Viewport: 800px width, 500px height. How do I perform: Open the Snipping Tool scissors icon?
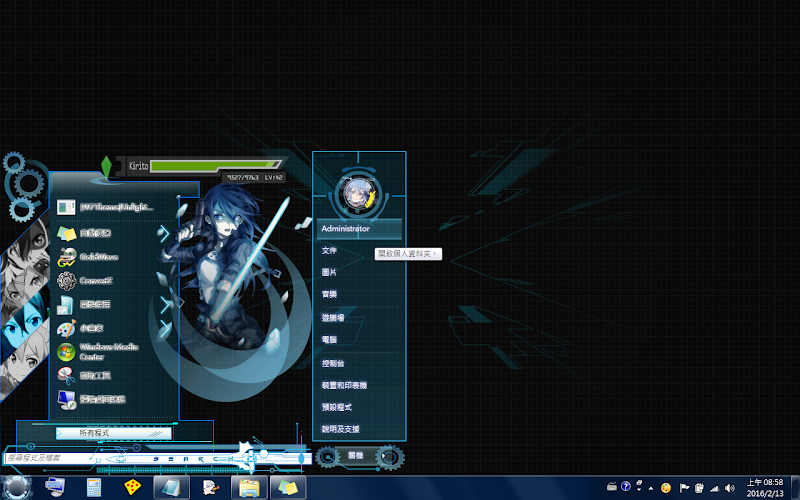(x=66, y=376)
